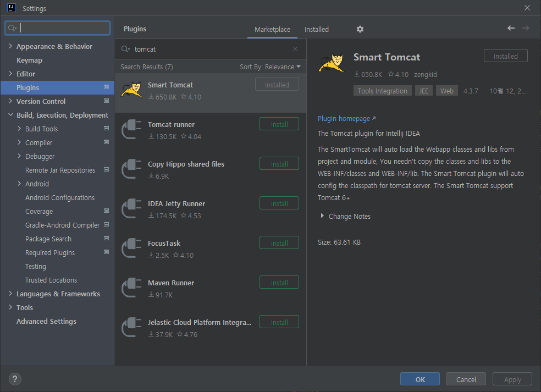
Task: Open the Plugin homepage link
Action: 346,118
